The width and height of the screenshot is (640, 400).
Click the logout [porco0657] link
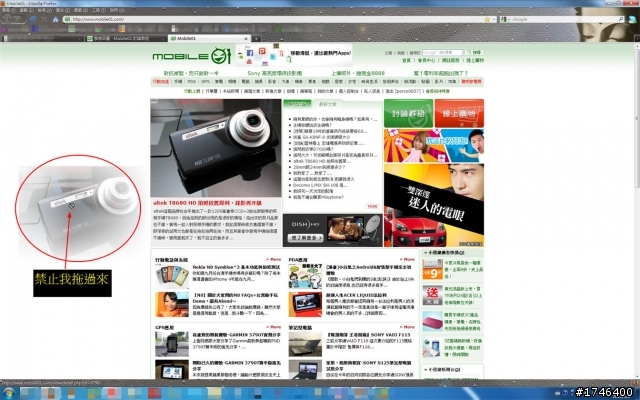click(x=403, y=91)
